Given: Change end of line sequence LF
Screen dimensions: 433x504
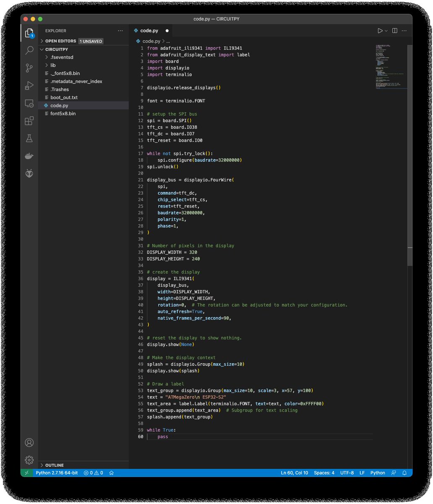Looking at the screenshot, I should pyautogui.click(x=362, y=472).
